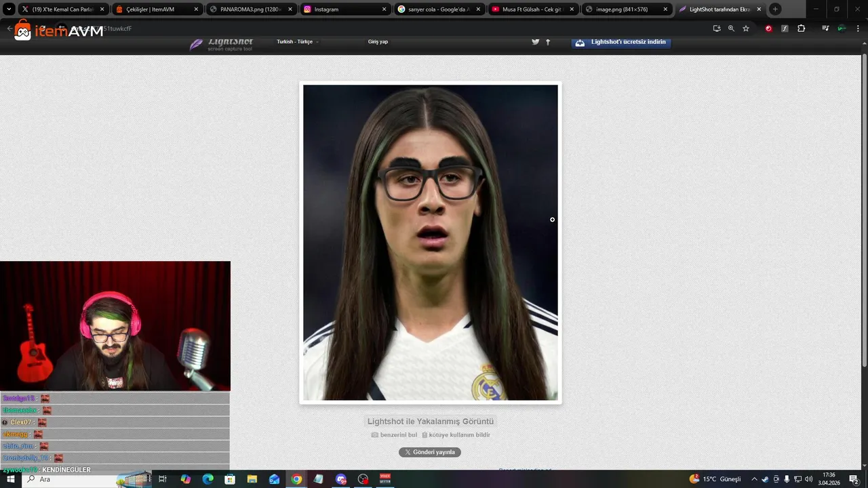Click the Lightshot logo
The image size is (868, 488).
[x=222, y=45]
